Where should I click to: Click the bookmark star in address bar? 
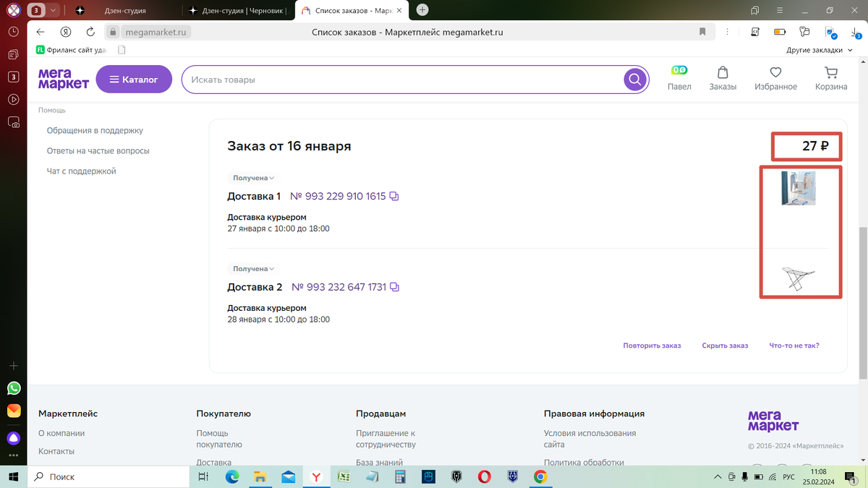point(701,32)
